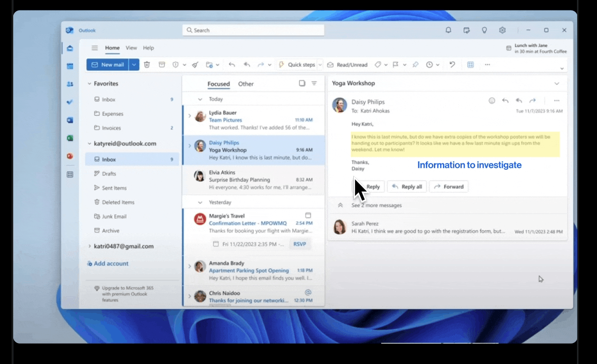597x364 pixels.
Task: Toggle Read/Unread status
Action: [x=347, y=64]
